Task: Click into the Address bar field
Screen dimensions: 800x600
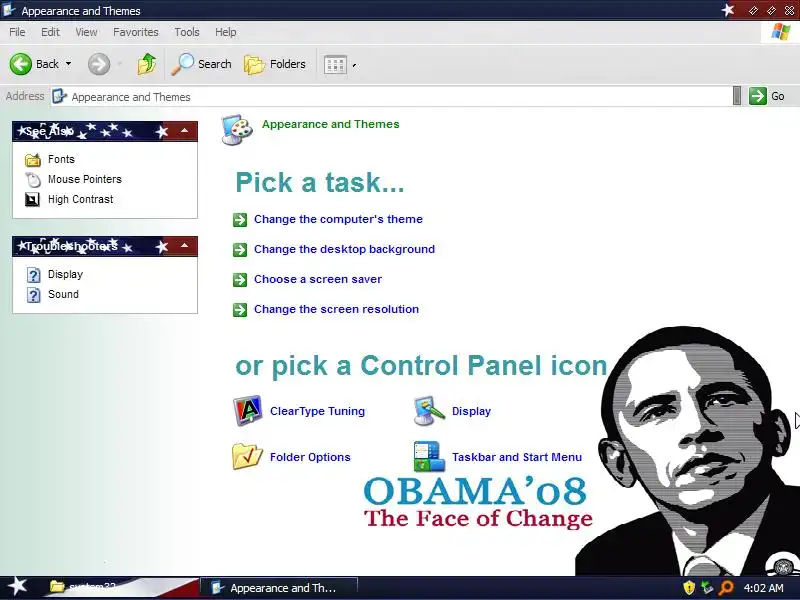Action: [x=391, y=96]
